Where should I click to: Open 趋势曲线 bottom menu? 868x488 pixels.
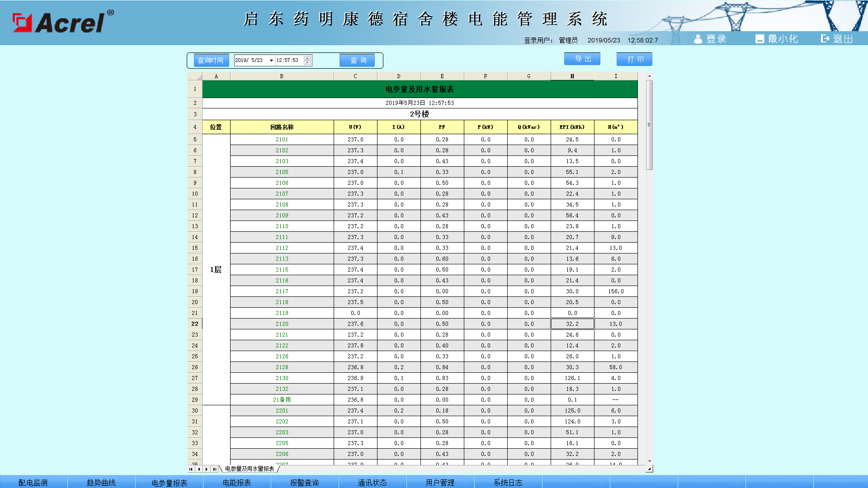101,482
